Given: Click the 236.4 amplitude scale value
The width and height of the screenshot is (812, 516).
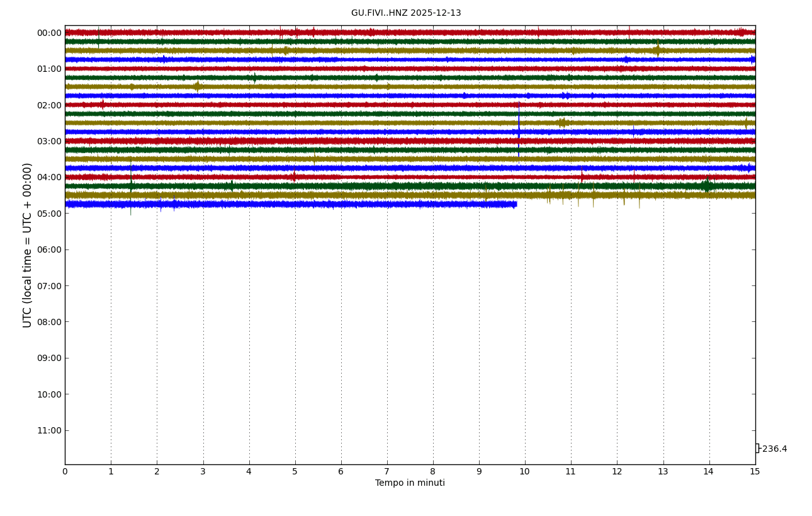Looking at the screenshot, I should [774, 449].
